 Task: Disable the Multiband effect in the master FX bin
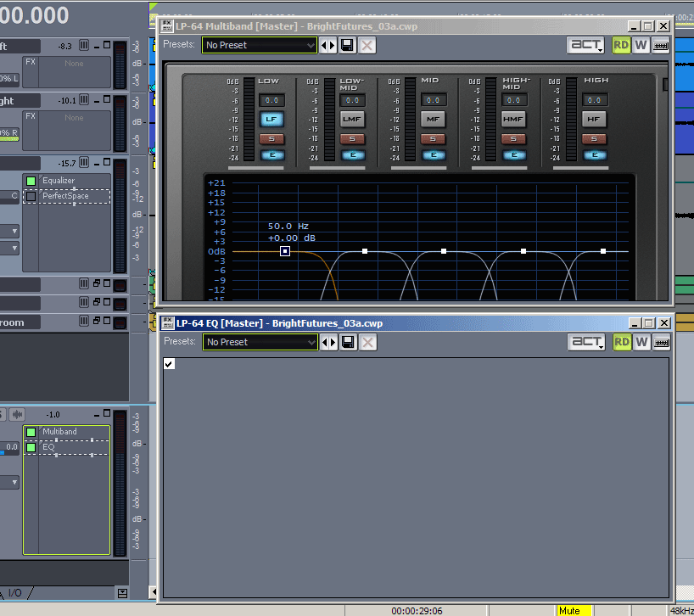click(31, 432)
